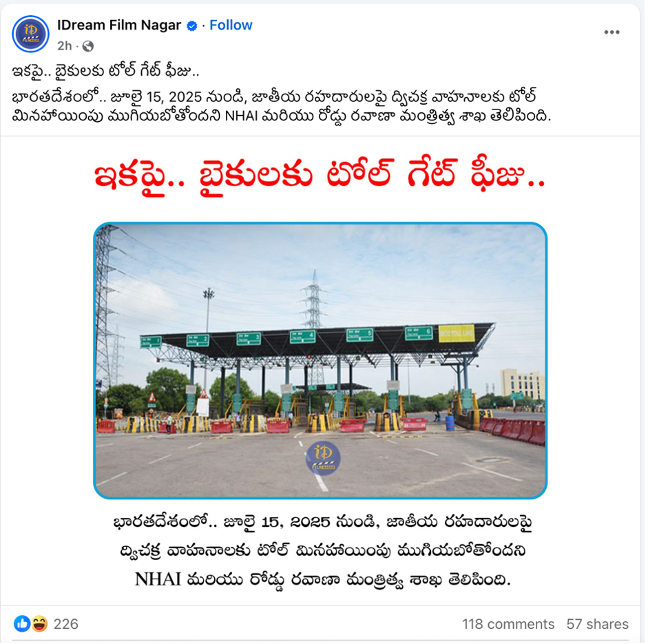Open the IDream Film Nagar profile picture
The height and width of the screenshot is (644, 648).
(x=30, y=34)
